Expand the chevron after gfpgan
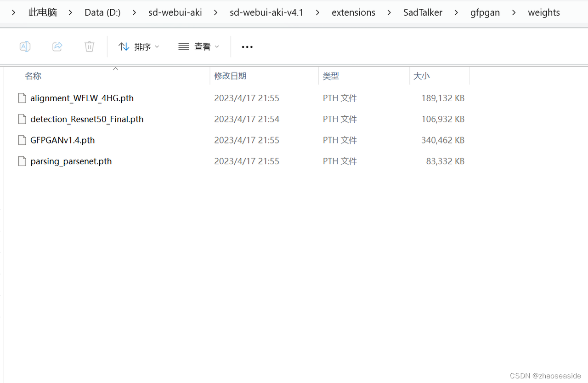This screenshot has width=588, height=383. coord(514,12)
